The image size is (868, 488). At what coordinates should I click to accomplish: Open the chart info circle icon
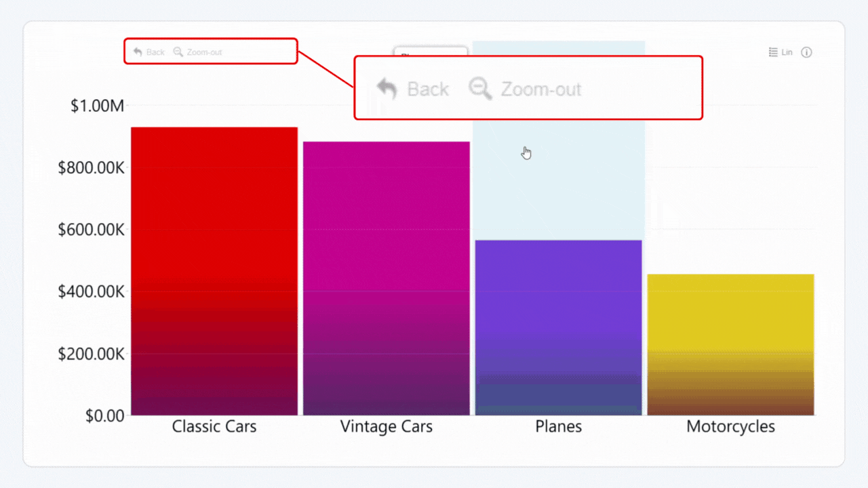pyautogui.click(x=806, y=53)
